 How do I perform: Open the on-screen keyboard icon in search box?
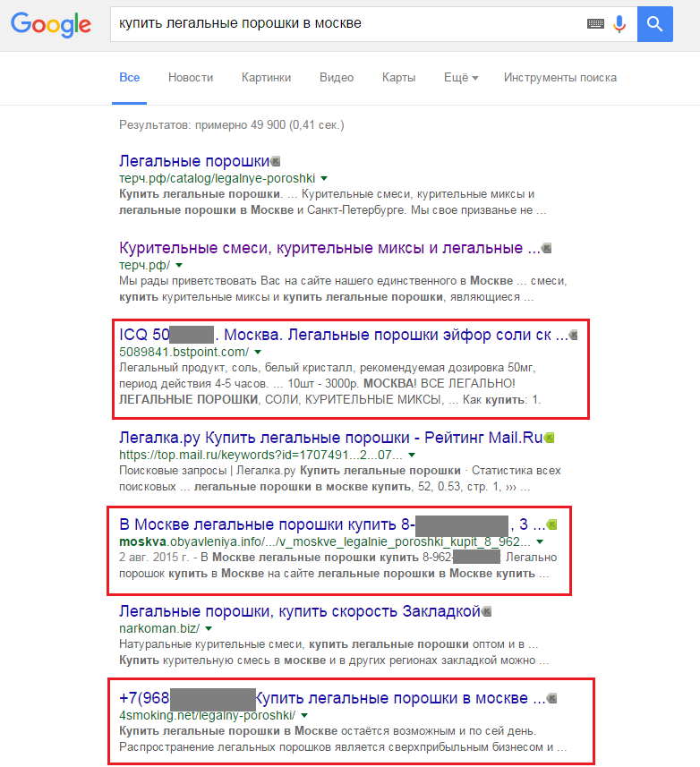595,23
